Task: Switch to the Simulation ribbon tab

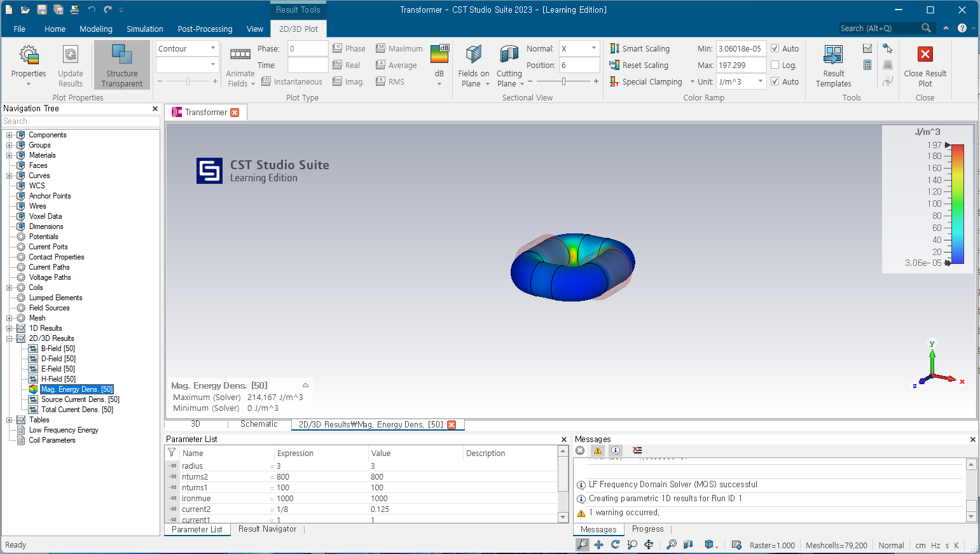Action: click(x=144, y=29)
